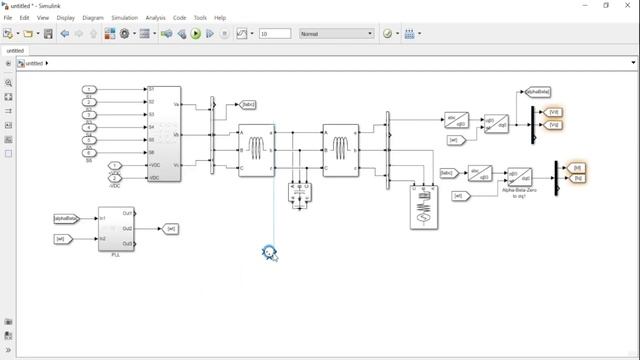The width and height of the screenshot is (640, 360).
Task: Click the Model Advisor checkmark icon
Action: tap(387, 34)
